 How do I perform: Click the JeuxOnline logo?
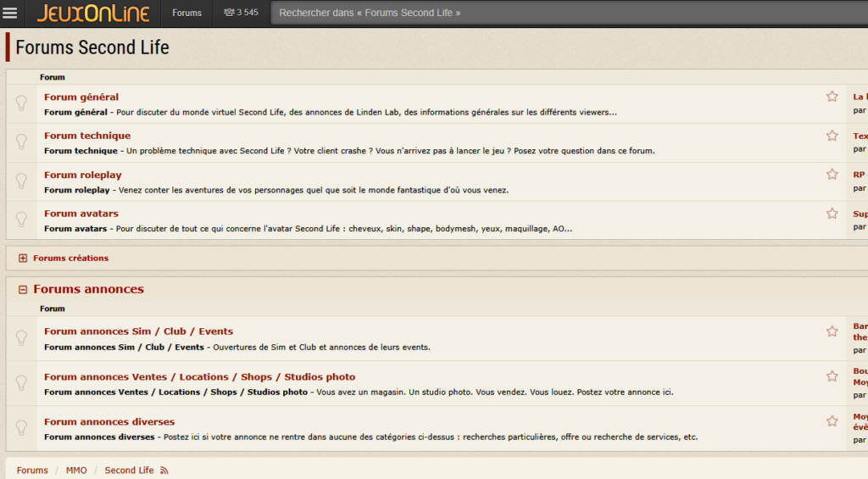[93, 13]
